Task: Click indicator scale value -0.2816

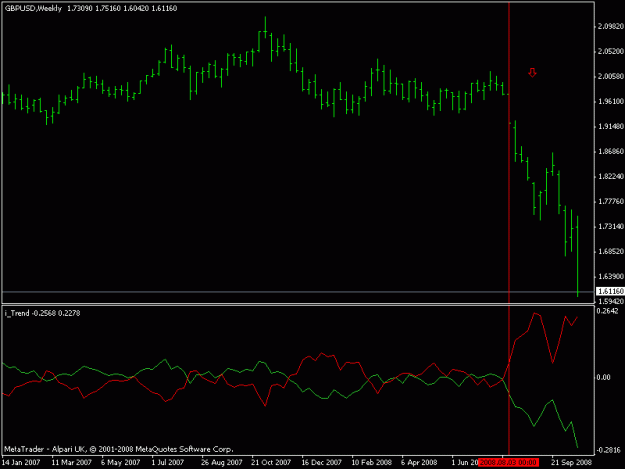Action: click(608, 450)
